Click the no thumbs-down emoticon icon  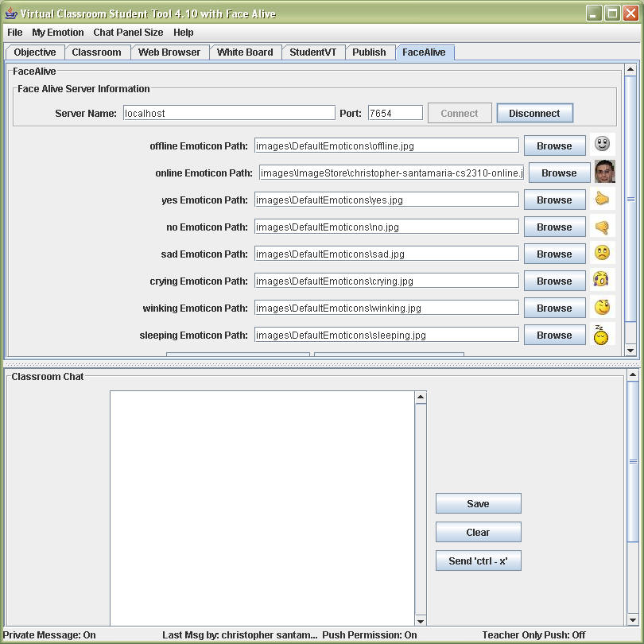click(x=602, y=227)
